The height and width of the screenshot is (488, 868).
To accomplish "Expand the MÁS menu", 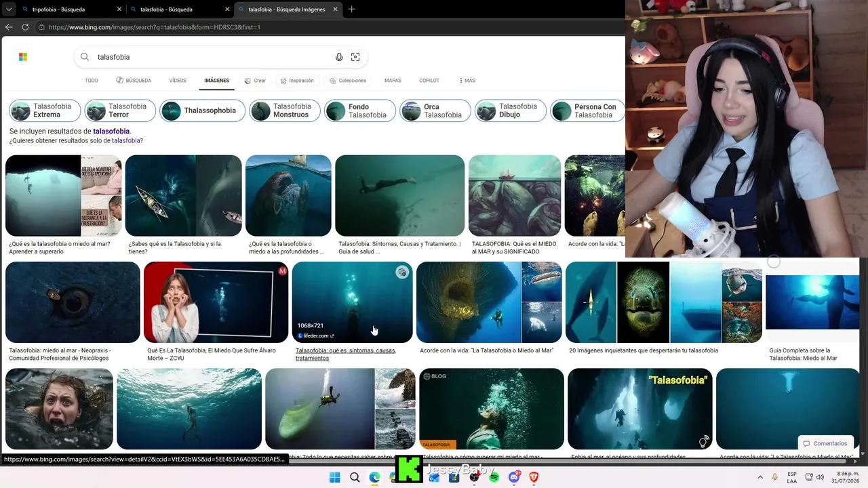I will point(467,81).
